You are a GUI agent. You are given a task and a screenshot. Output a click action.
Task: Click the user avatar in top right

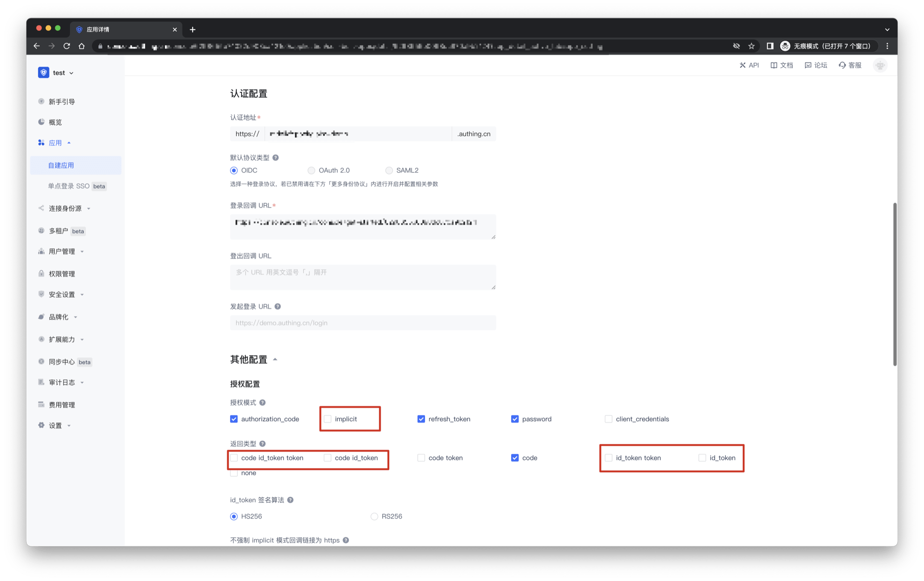click(880, 65)
